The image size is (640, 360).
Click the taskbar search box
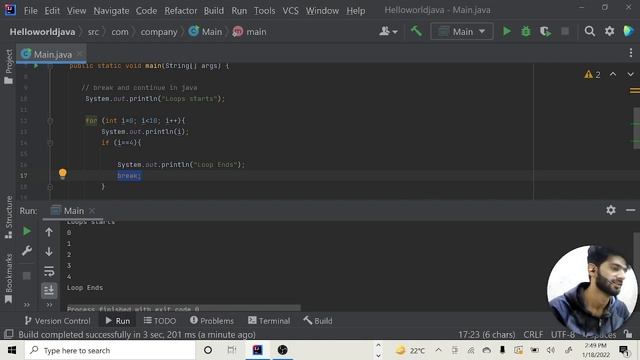109,350
